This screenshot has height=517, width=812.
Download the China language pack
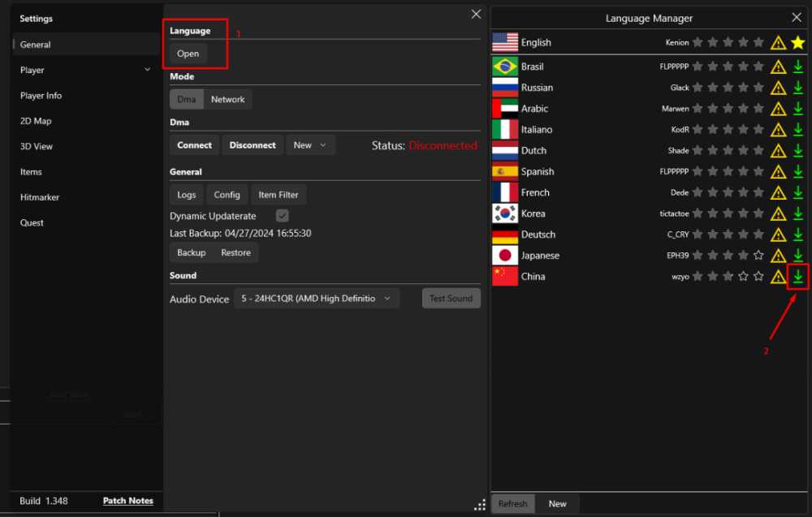point(798,277)
